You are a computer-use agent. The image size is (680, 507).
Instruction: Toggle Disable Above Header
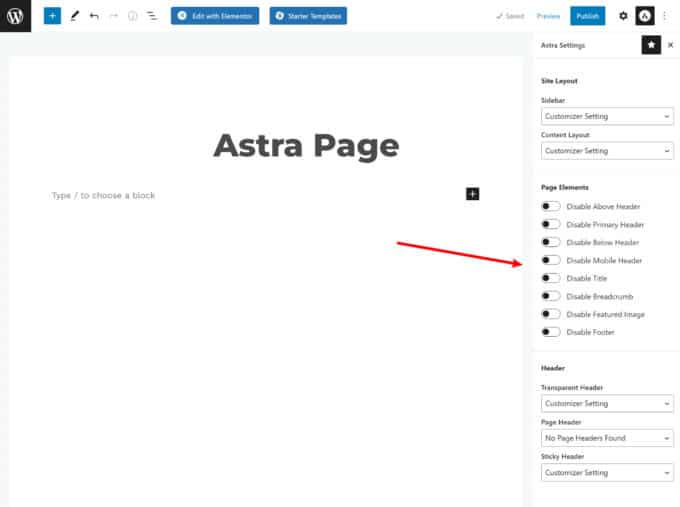point(551,206)
